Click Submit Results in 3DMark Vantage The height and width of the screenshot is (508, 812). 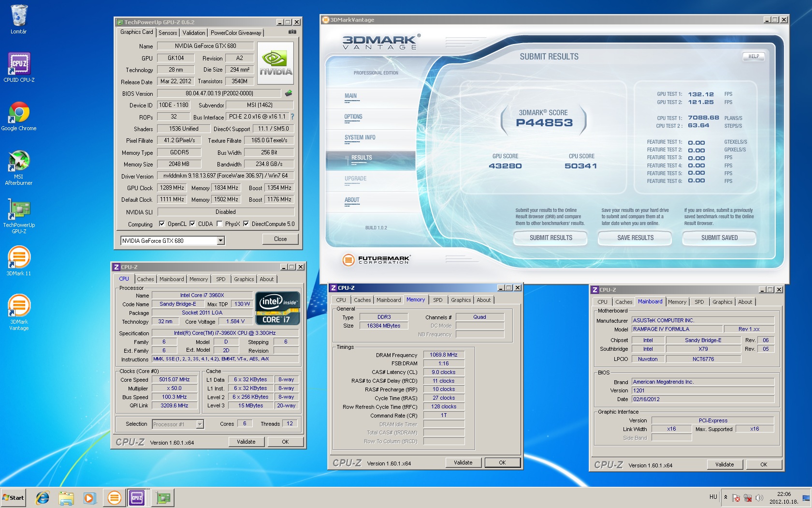click(x=551, y=238)
